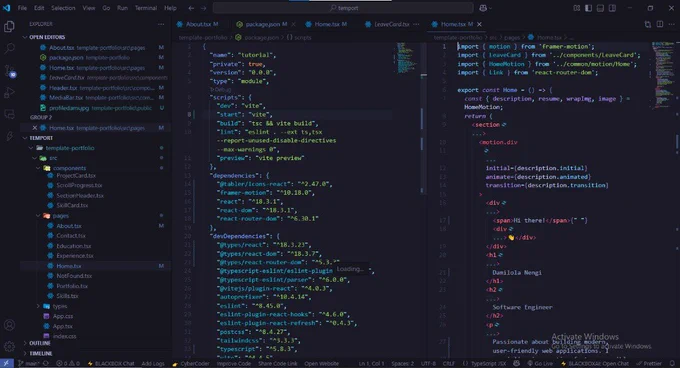Expand the TIMELINE section
The height and width of the screenshot is (368, 680).
click(40, 353)
